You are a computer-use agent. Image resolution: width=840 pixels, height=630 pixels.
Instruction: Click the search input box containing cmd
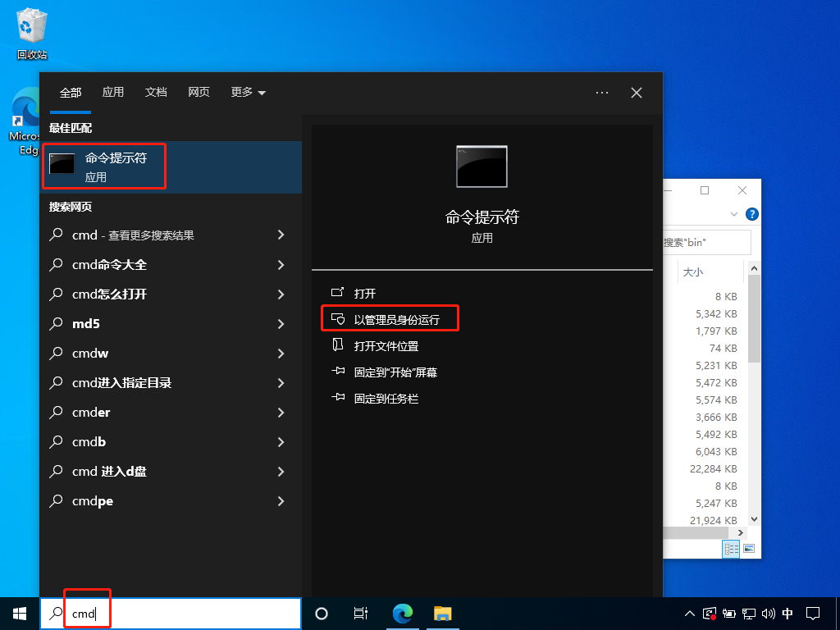click(180, 613)
